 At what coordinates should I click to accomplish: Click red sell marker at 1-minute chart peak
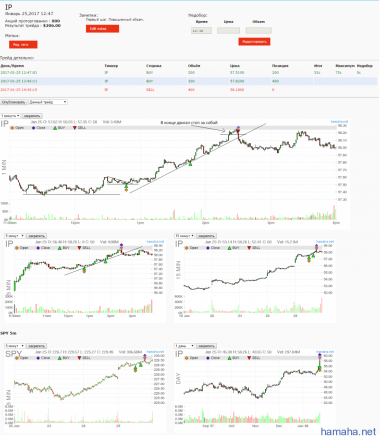[x=238, y=131]
